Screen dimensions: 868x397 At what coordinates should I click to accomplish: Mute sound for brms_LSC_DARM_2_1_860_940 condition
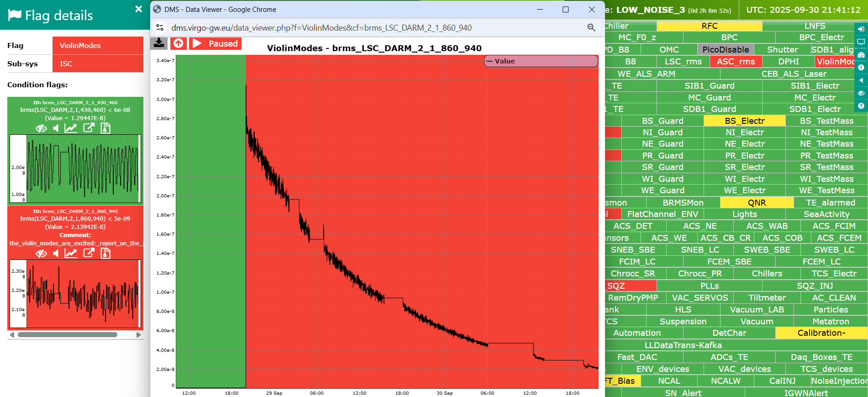tap(56, 254)
